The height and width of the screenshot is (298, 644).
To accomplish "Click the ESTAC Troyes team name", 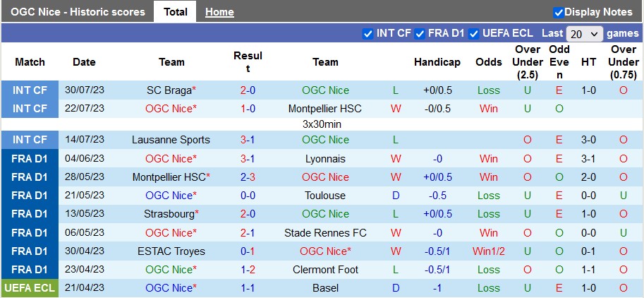I will (171, 251).
